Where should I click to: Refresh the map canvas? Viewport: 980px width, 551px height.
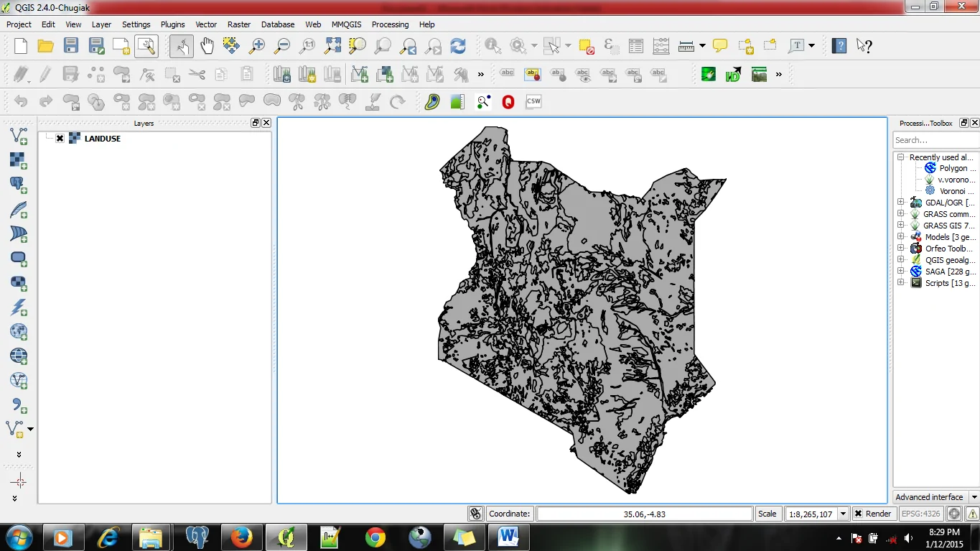pos(458,46)
